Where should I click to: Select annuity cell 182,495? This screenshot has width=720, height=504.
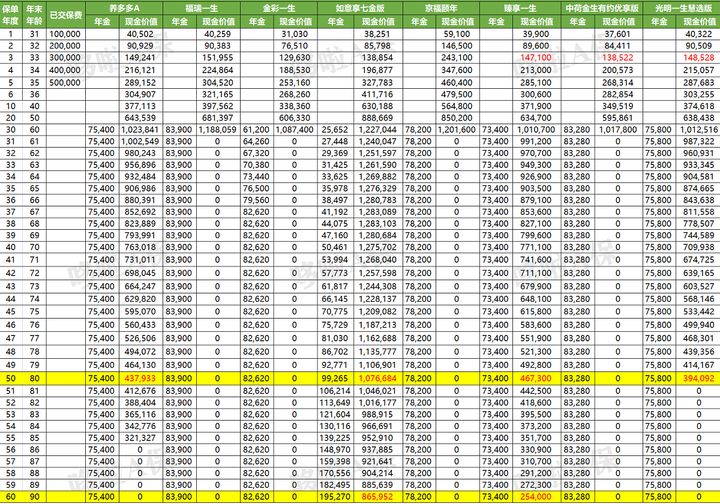click(x=335, y=485)
